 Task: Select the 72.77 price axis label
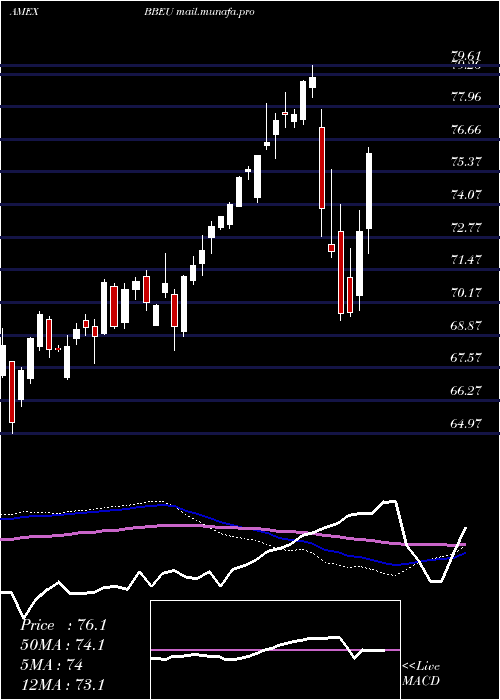467,227
